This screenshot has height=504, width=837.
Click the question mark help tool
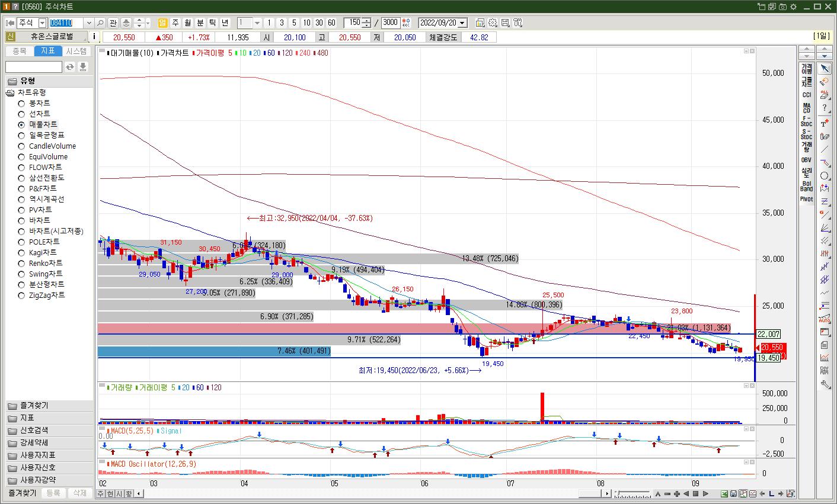coord(825,108)
